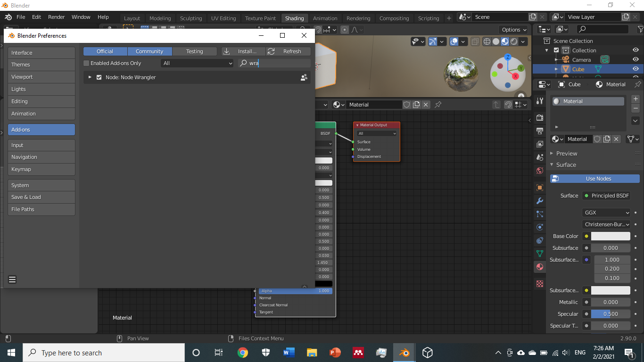Open the Render menu
The width and height of the screenshot is (644, 362).
point(56,17)
